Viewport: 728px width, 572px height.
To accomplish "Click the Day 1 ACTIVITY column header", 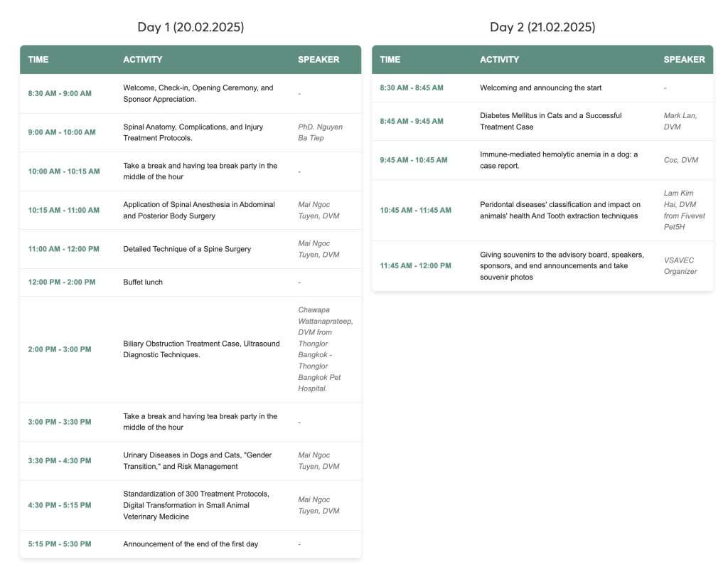I will pyautogui.click(x=142, y=60).
